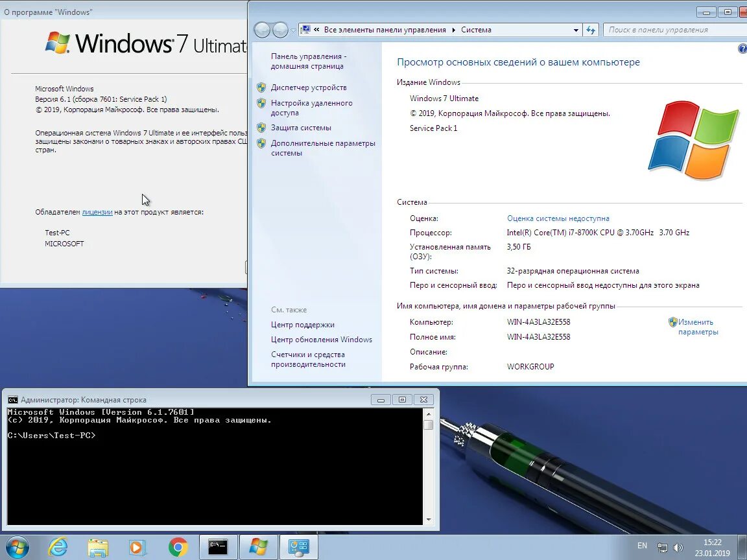Image resolution: width=747 pixels, height=560 pixels.
Task: Minimize the Command Prompt window
Action: (381, 399)
